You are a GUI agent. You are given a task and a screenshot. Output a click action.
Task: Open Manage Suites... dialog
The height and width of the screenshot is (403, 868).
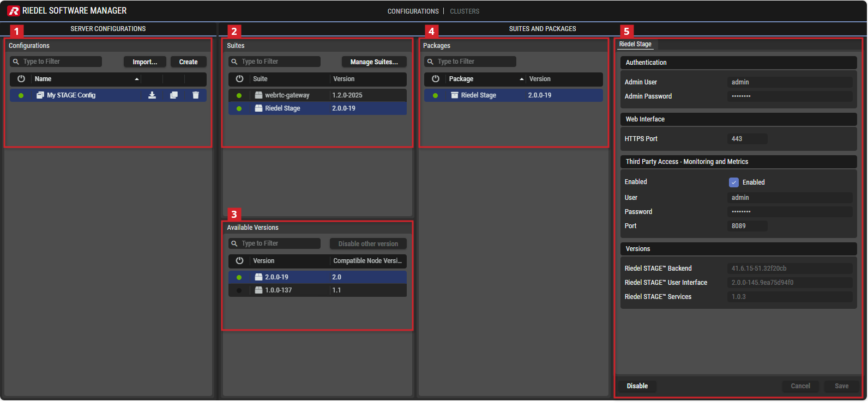click(374, 62)
